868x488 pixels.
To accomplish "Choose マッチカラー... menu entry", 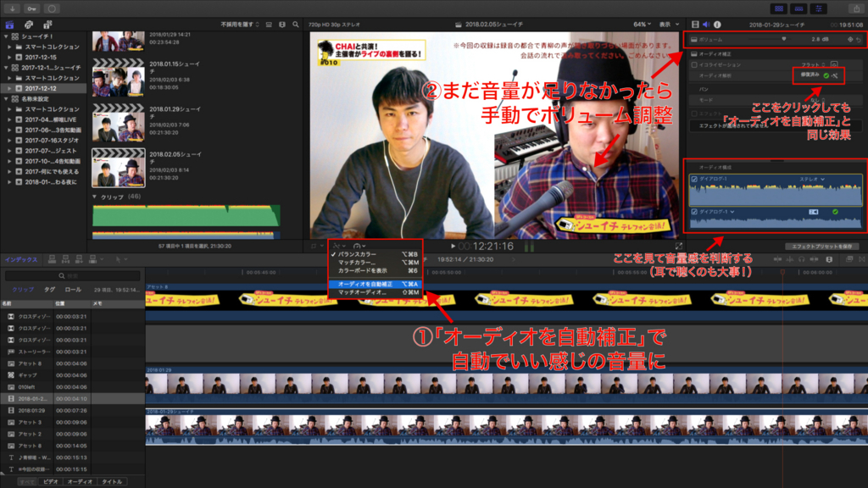I will click(x=376, y=263).
